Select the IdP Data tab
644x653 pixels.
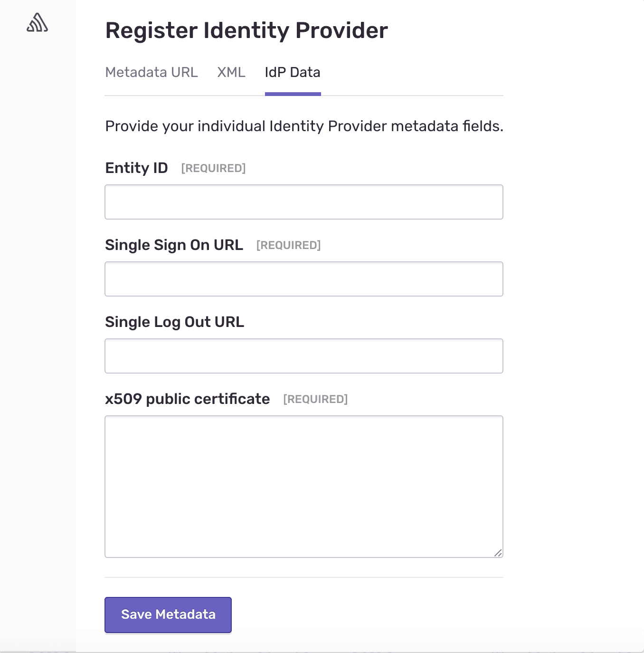pyautogui.click(x=293, y=72)
